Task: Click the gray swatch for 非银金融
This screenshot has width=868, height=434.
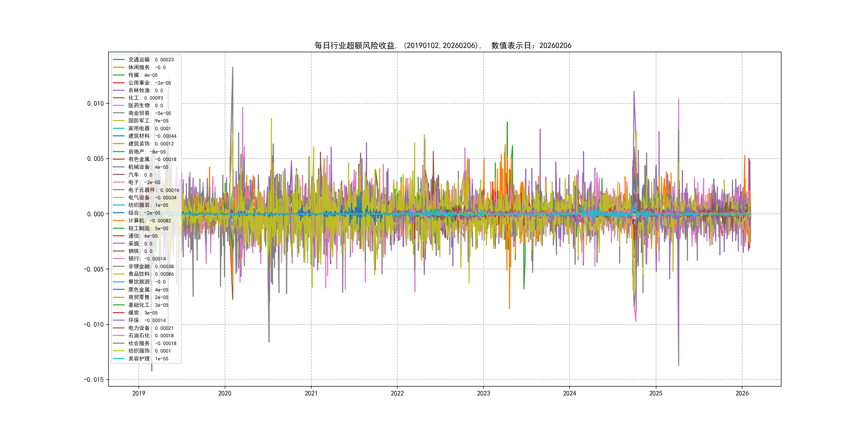Action: pos(119,266)
